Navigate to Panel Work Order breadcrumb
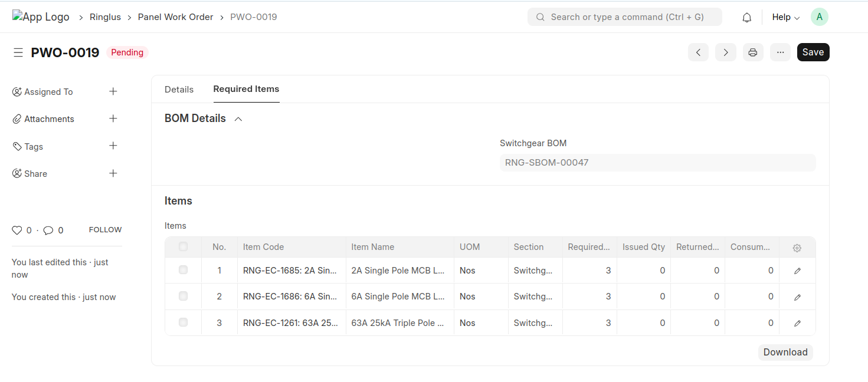This screenshot has height=382, width=868. (x=175, y=17)
